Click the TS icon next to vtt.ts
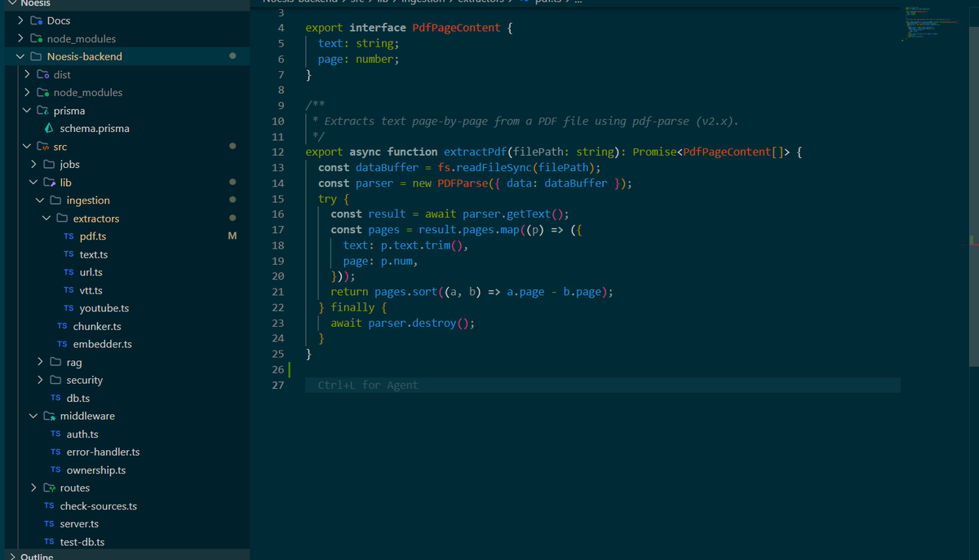The image size is (979, 560). click(69, 290)
